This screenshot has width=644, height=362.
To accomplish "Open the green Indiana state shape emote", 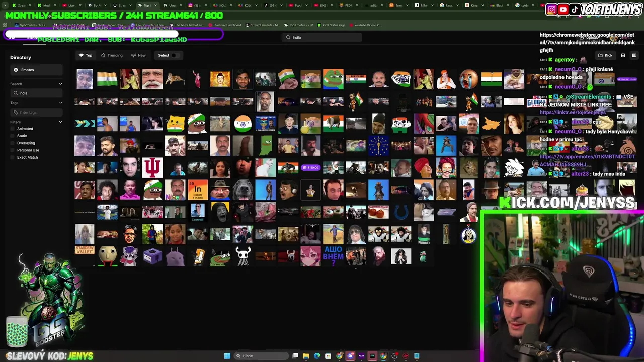I will point(265,146).
